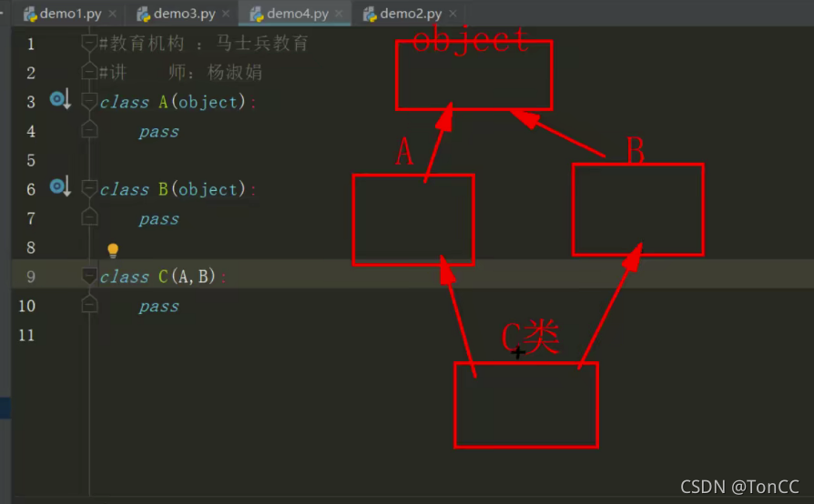Screen dimensions: 814x504
Task: Click the overridden marker icon on line 3
Action: [60, 99]
